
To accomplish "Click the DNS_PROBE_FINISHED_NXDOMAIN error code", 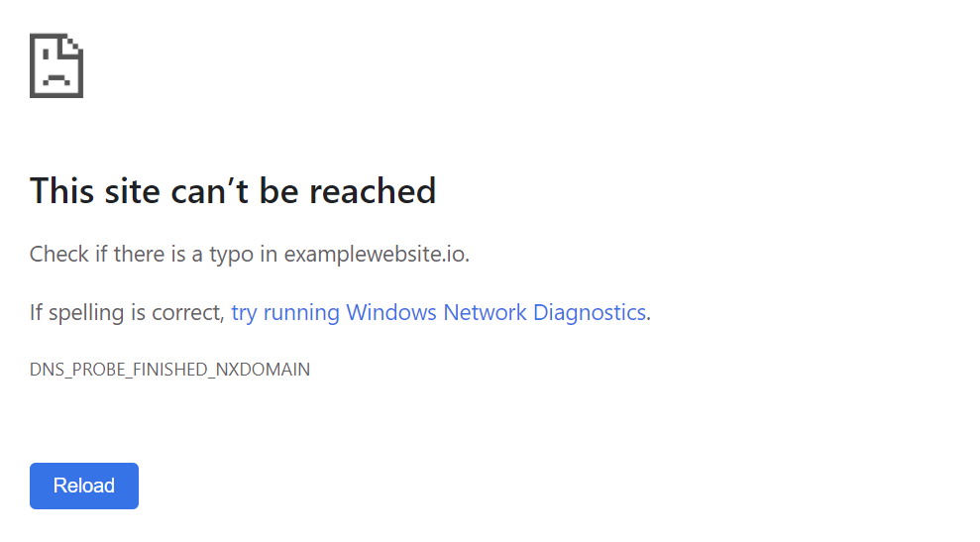I will pyautogui.click(x=169, y=370).
